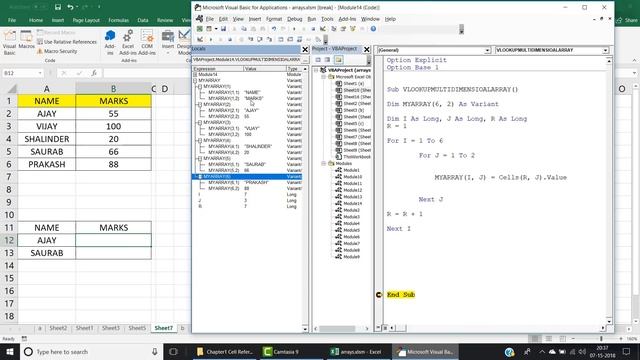Click Excel save icon in quick access toolbar
The height and width of the screenshot is (360, 640).
(58, 7)
